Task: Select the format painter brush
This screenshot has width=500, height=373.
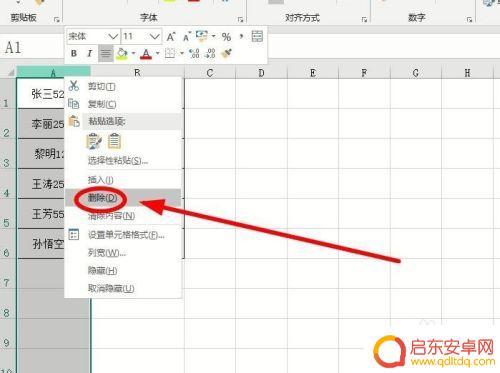Action: (226, 53)
